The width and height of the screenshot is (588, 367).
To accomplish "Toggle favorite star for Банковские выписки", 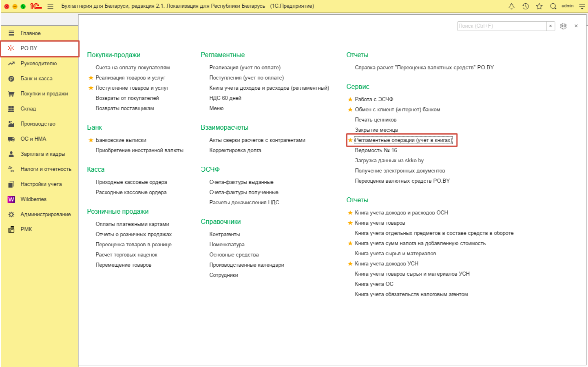I will pyautogui.click(x=91, y=140).
